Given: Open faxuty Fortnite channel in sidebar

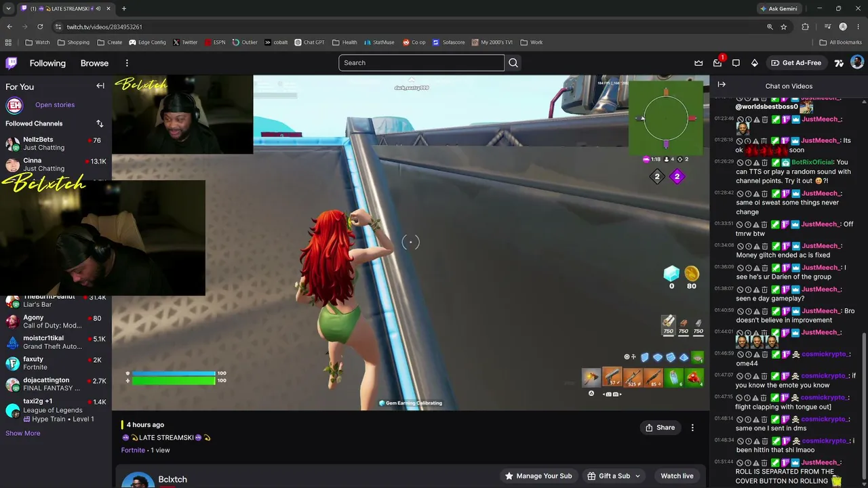Looking at the screenshot, I should tap(56, 363).
